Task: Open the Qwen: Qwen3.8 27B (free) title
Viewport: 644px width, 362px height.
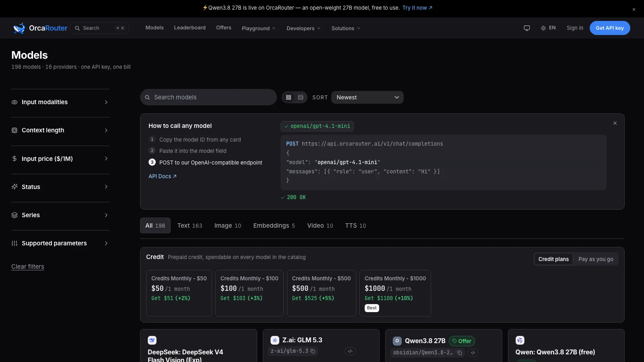Action: click(555, 352)
